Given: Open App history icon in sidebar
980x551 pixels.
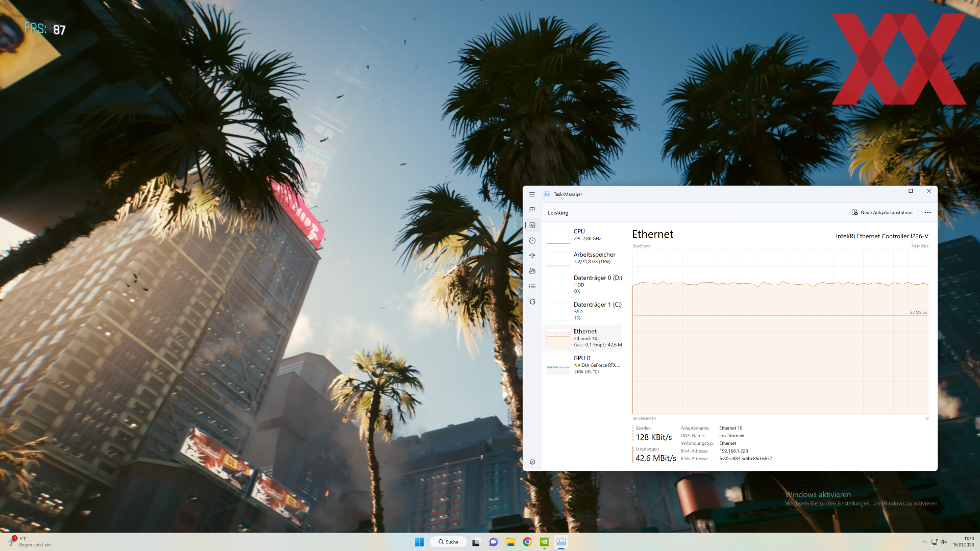Looking at the screenshot, I should tap(532, 240).
